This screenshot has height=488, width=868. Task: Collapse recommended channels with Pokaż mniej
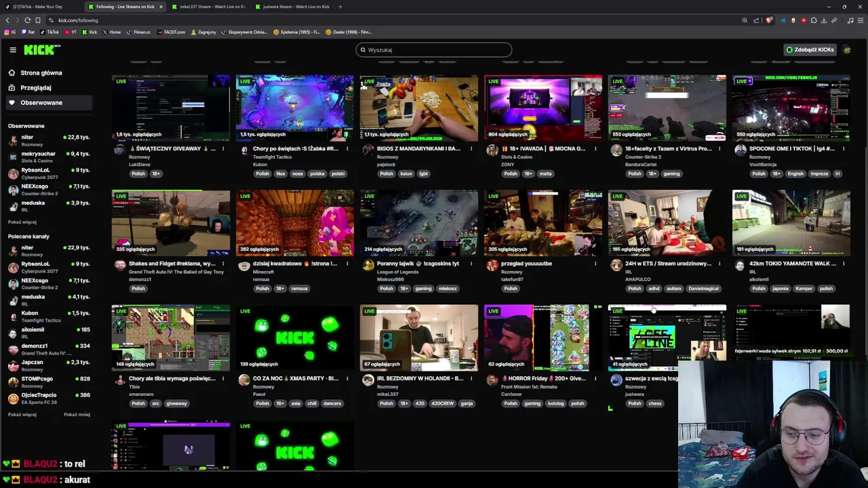pyautogui.click(x=77, y=414)
